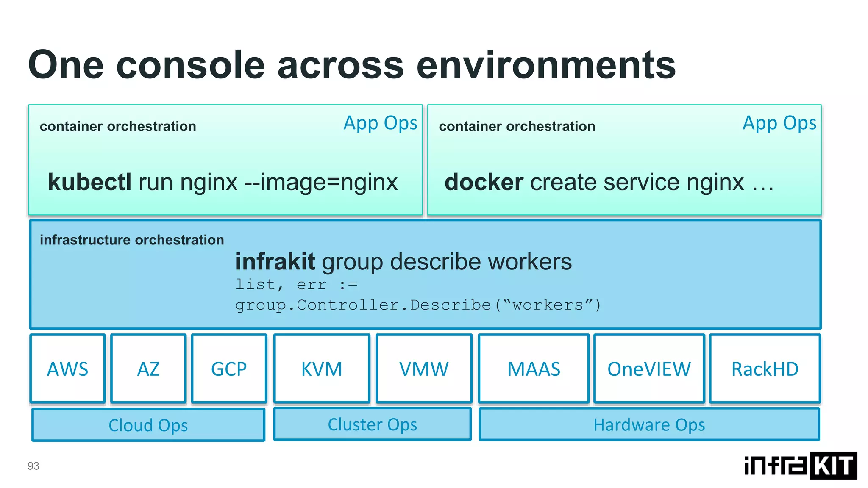Click the AWS box

67,369
